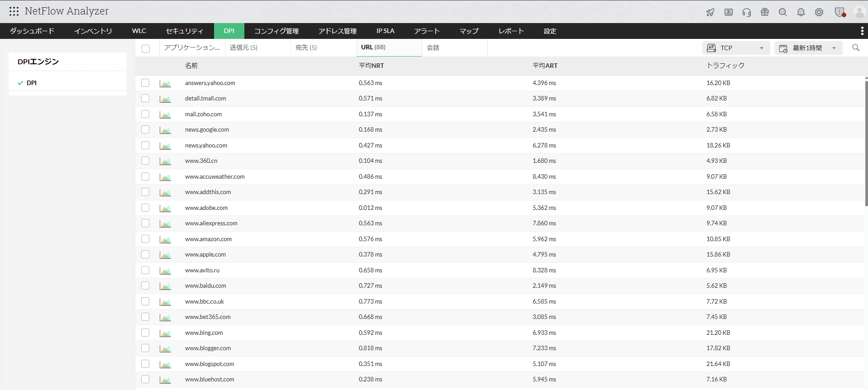Open the www.bing.com URL entry
Image resolution: width=868 pixels, height=390 pixels.
[x=204, y=333]
